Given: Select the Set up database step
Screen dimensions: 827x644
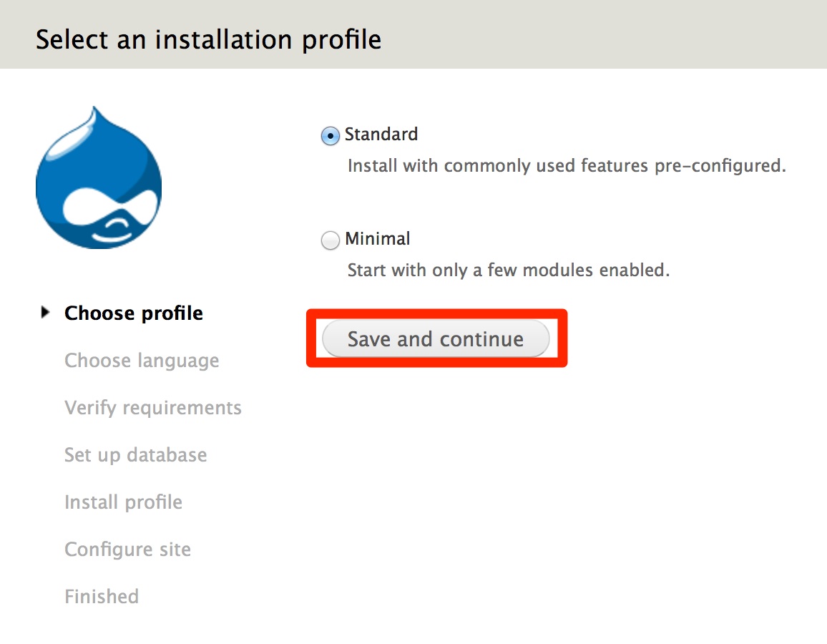Looking at the screenshot, I should [x=136, y=454].
